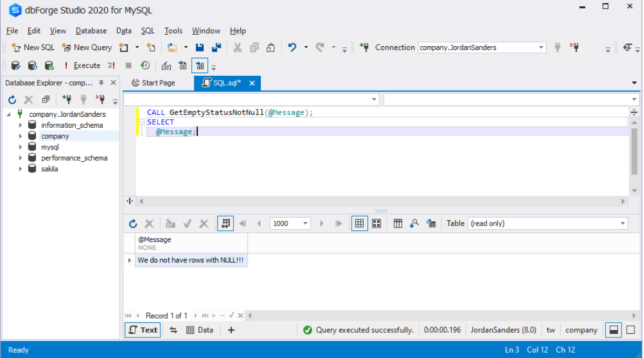Screen dimensions: 644x358
Task: Toggle the Results as Grid mode icon
Action: pyautogui.click(x=200, y=66)
